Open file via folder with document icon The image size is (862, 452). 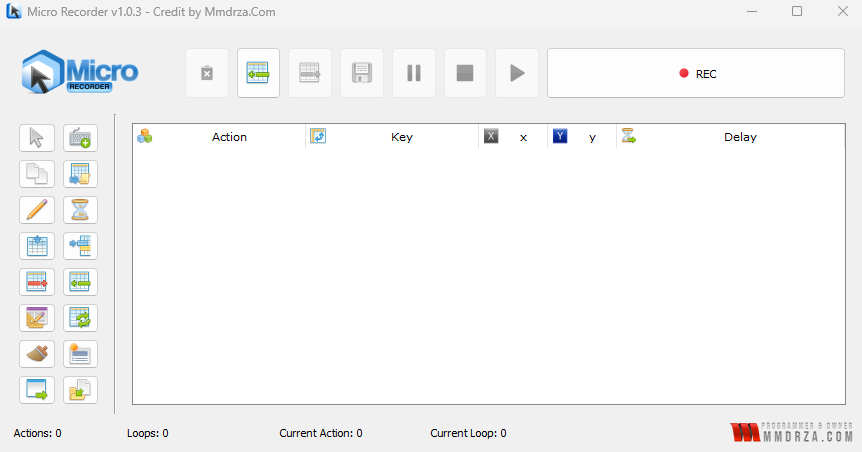click(x=80, y=390)
